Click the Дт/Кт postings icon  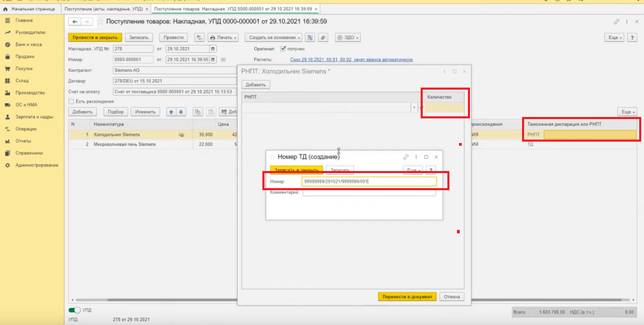click(199, 37)
